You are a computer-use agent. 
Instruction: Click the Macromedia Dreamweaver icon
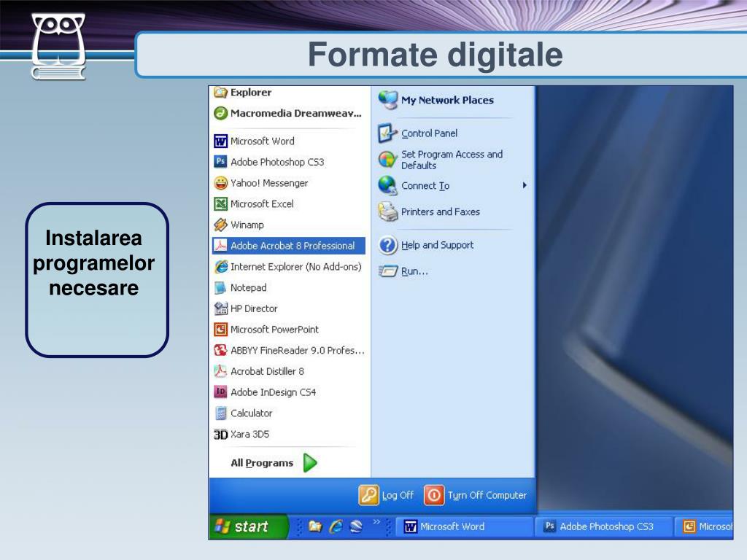[x=220, y=113]
